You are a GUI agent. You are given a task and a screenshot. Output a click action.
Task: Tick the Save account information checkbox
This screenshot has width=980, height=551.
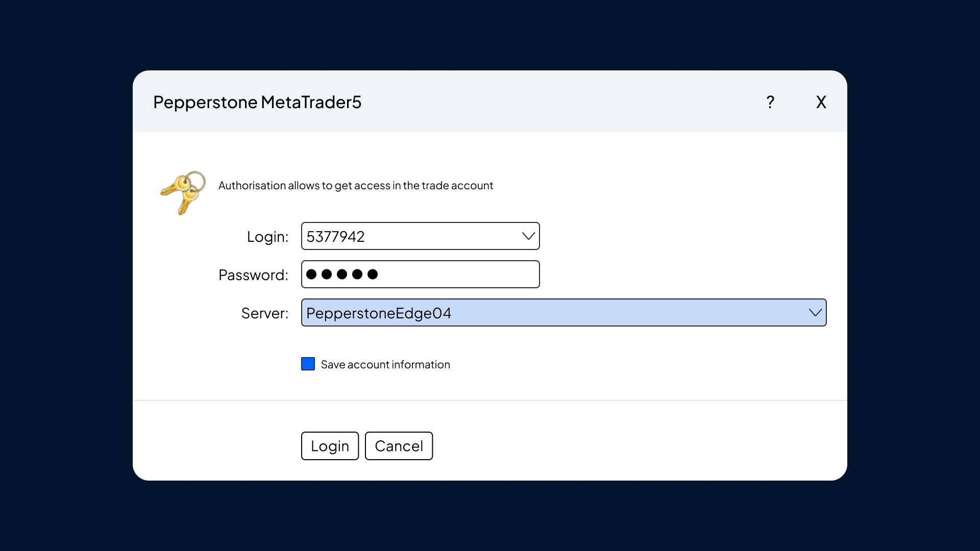(x=308, y=364)
